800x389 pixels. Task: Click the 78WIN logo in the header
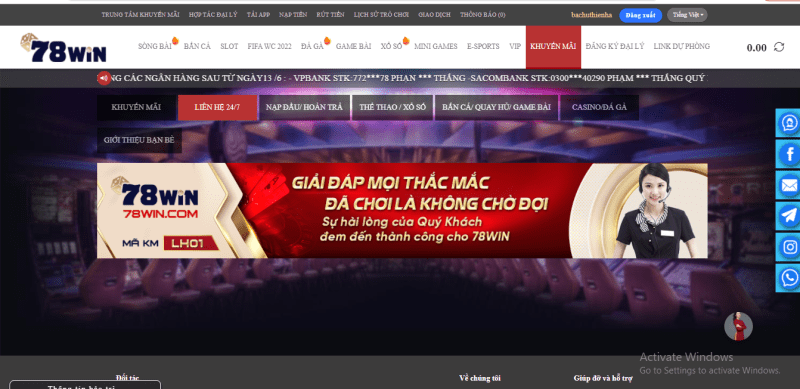(x=63, y=48)
